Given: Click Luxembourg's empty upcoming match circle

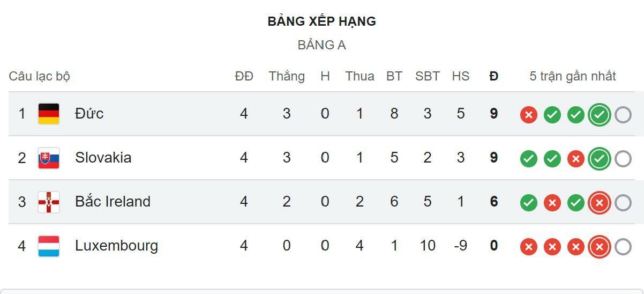Looking at the screenshot, I should pos(623,247).
